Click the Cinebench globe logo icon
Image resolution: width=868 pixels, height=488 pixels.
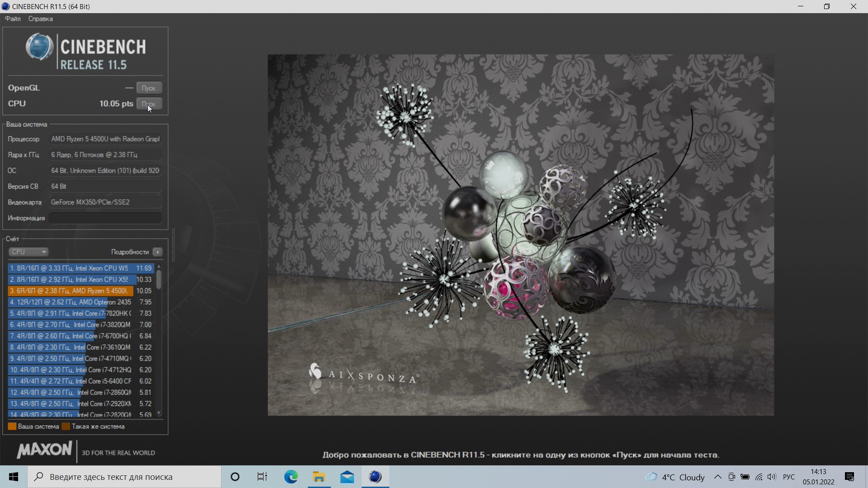pos(39,47)
